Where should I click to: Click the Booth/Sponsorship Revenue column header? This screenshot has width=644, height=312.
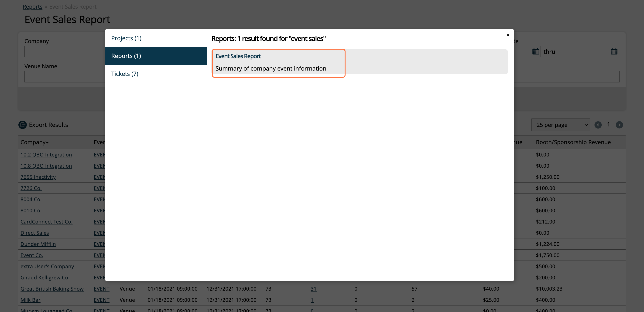(x=573, y=142)
